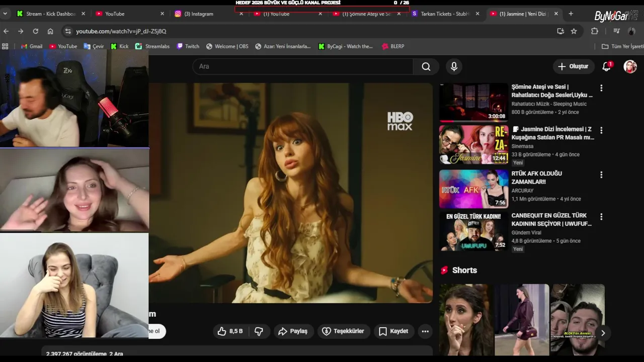Screen dimensions: 644x362
Task: Start voice search with microphone icon
Action: pos(454,66)
